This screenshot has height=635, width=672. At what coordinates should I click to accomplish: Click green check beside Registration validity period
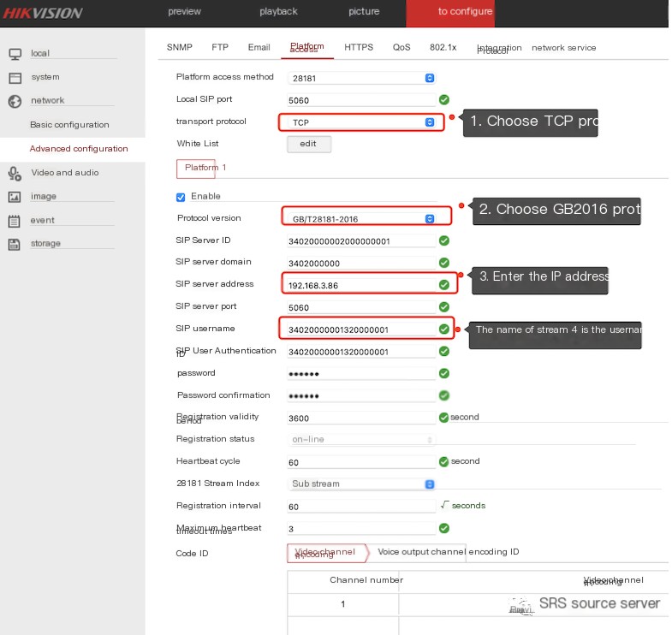click(444, 418)
